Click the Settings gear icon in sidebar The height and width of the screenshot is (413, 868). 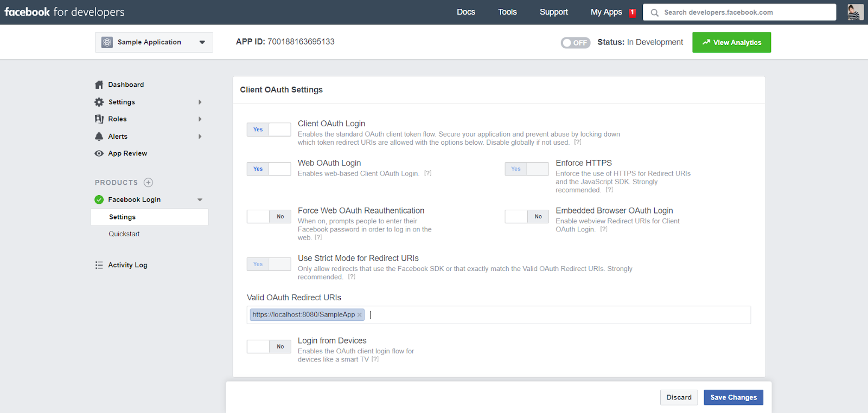(99, 102)
